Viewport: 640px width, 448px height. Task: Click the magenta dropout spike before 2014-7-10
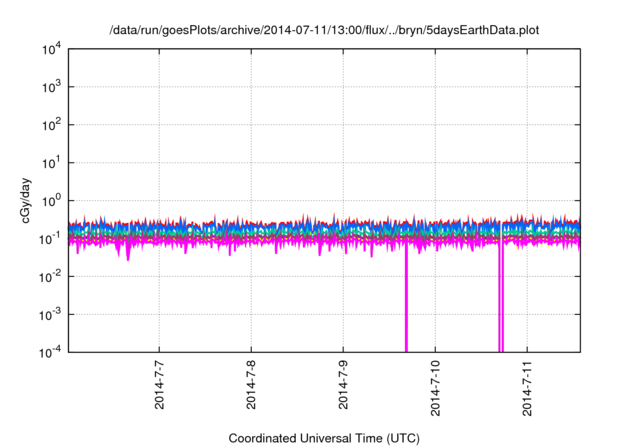point(406,298)
